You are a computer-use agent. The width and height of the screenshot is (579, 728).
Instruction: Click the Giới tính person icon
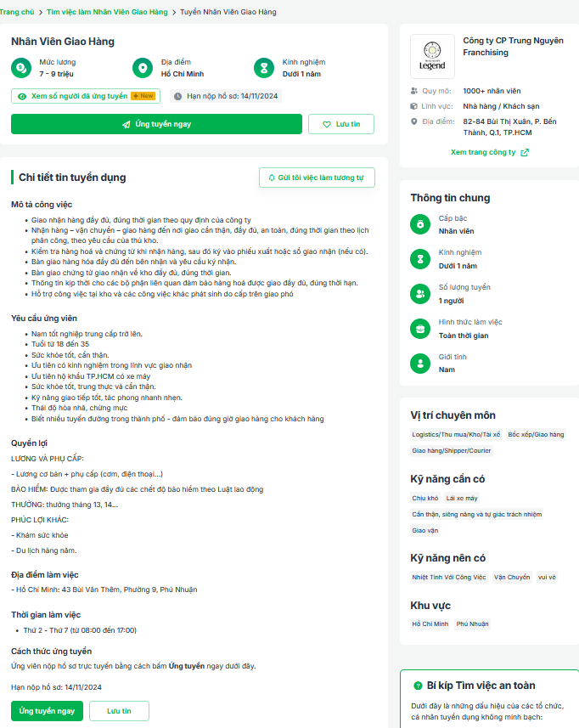tap(420, 364)
